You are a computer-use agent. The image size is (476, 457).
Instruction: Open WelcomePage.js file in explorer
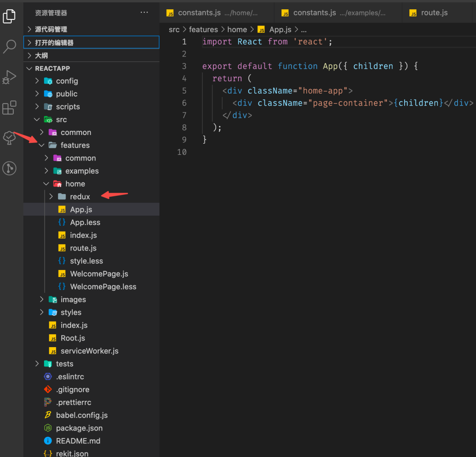tap(99, 274)
